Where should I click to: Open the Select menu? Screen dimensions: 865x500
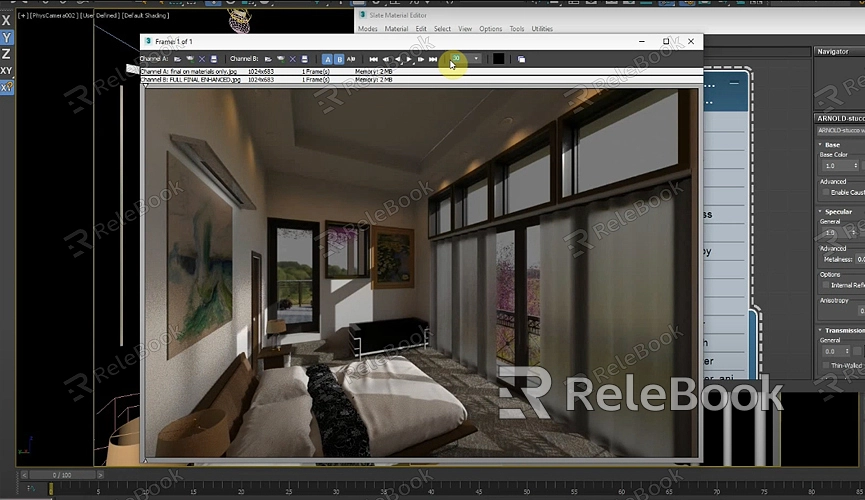(442, 29)
